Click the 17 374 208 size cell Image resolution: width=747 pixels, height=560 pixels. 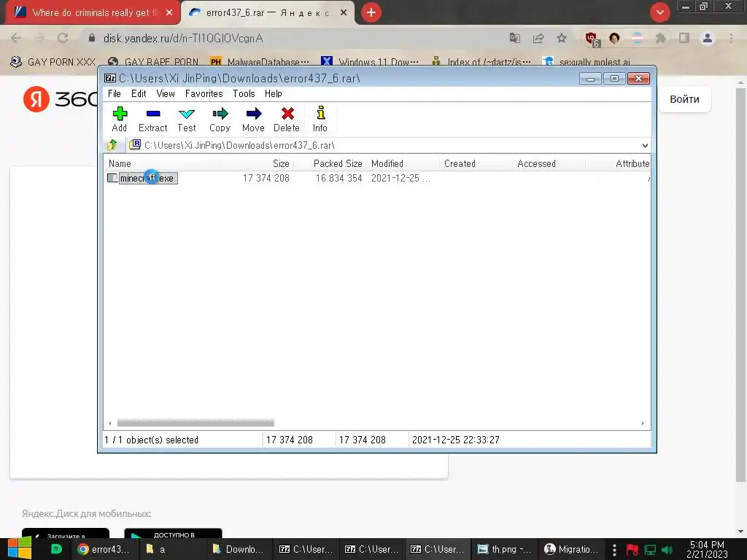click(x=266, y=178)
